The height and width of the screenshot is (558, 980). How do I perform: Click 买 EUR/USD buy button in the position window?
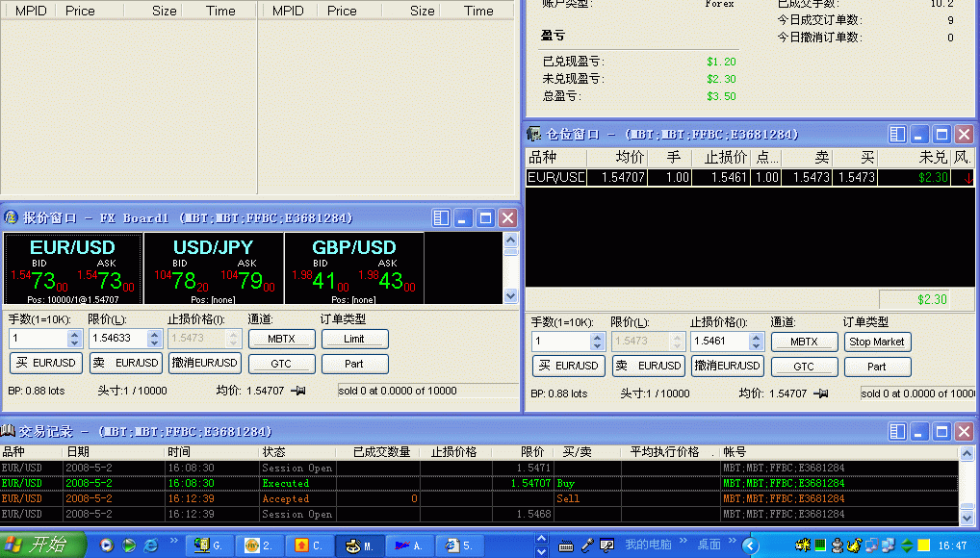pos(569,367)
